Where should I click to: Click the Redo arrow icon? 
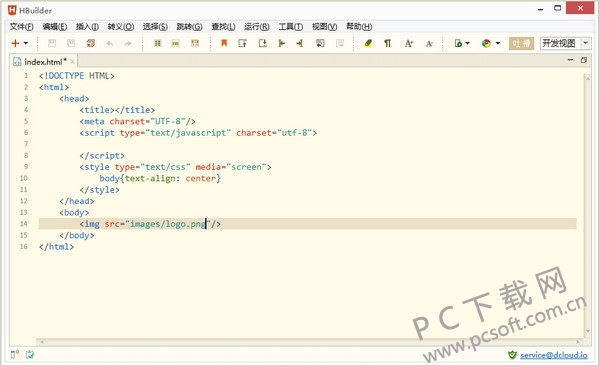(x=128, y=44)
